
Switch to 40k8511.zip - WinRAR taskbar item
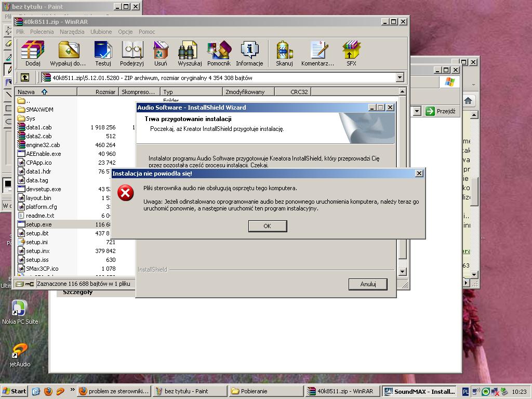(x=342, y=391)
